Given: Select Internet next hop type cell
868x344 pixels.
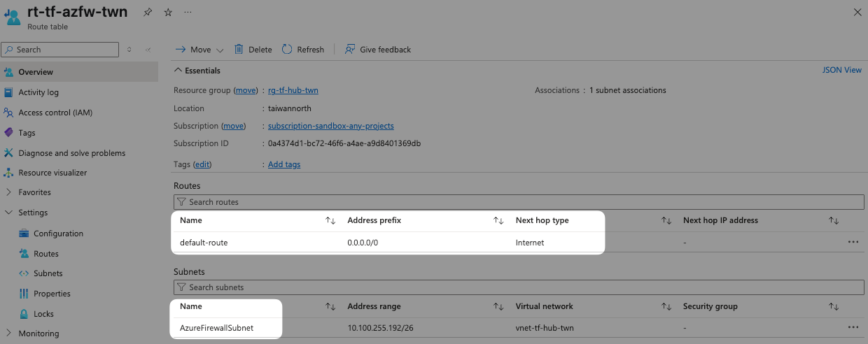Looking at the screenshot, I should (x=530, y=243).
